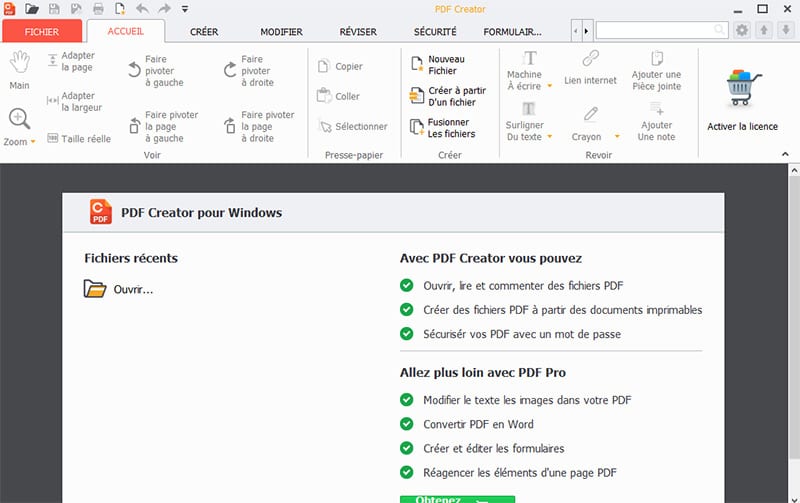Click Créer à partir d'un fichier
800x503 pixels.
point(418,97)
